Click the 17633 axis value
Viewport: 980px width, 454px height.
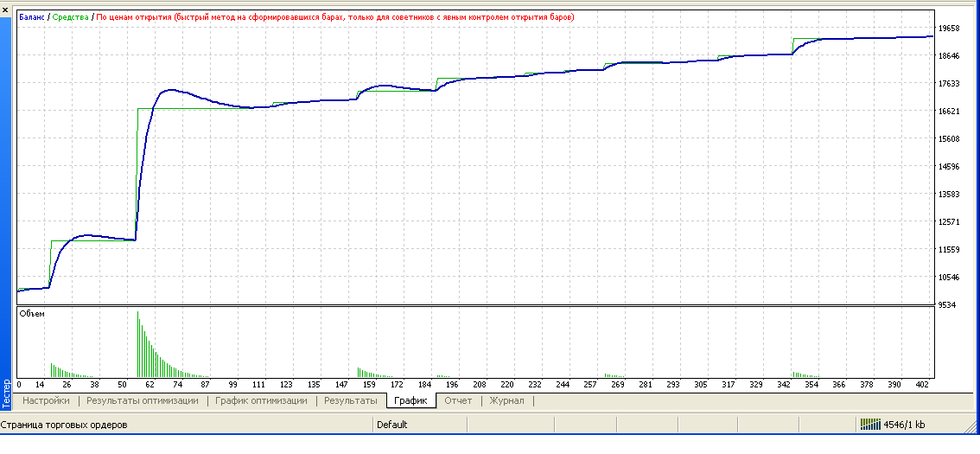pos(949,83)
